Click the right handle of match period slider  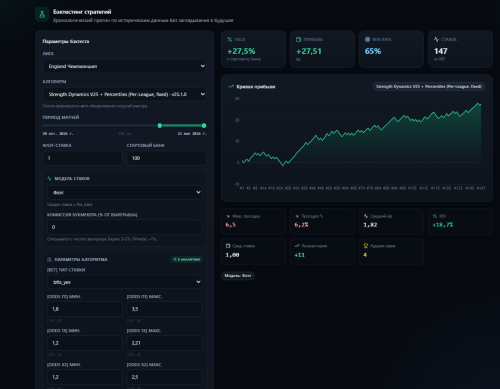point(204,126)
